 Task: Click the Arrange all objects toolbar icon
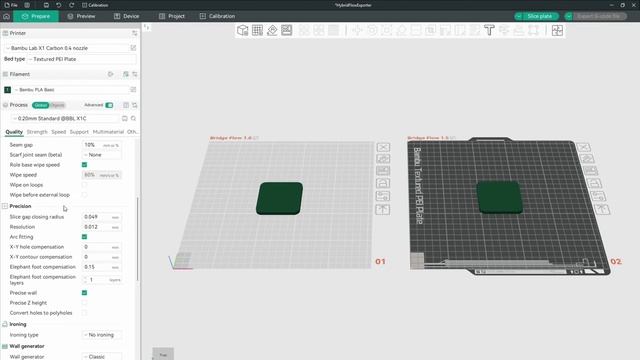click(x=287, y=30)
